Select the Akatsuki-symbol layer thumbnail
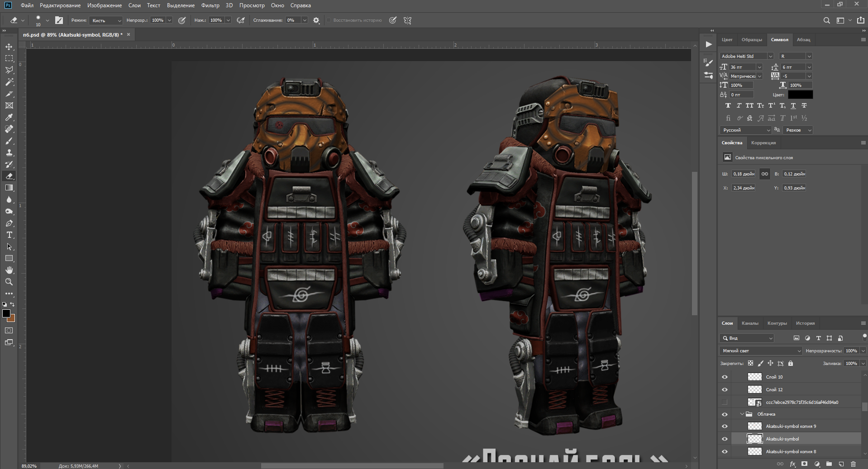 [x=754, y=439]
